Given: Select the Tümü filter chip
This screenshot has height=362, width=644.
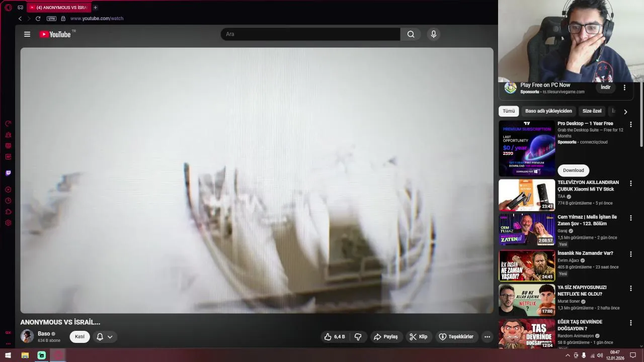Looking at the screenshot, I should [x=509, y=111].
